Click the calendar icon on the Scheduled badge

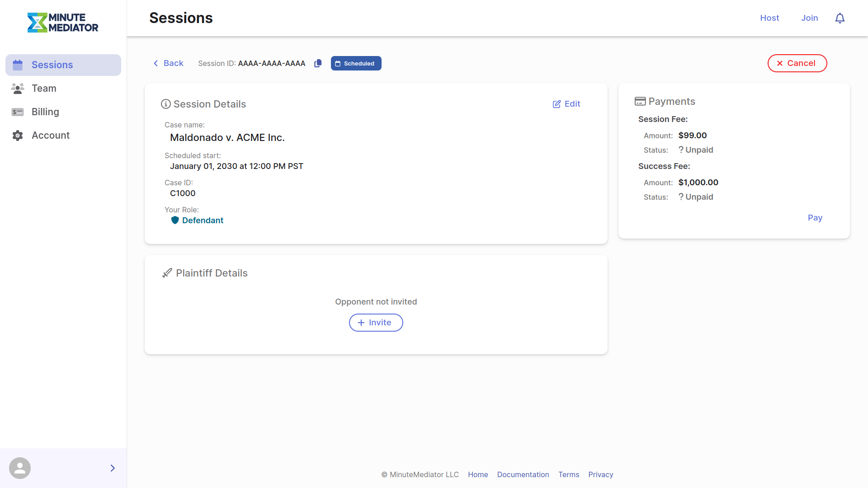tap(339, 63)
